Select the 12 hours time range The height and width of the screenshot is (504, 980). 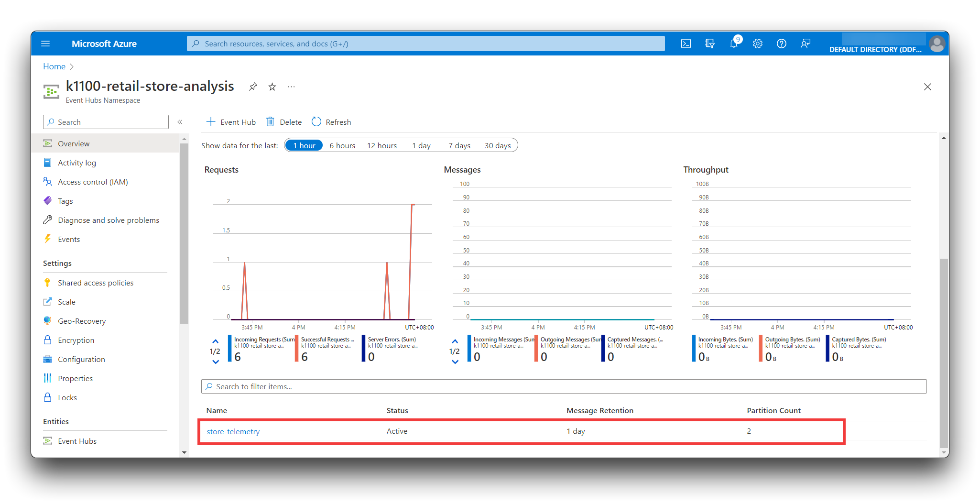(x=382, y=145)
